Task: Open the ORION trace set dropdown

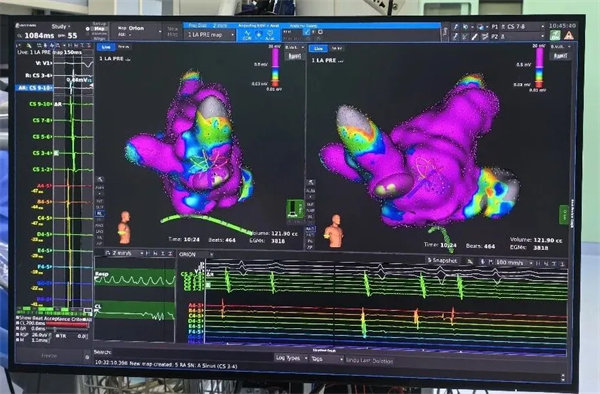Action: (196, 254)
